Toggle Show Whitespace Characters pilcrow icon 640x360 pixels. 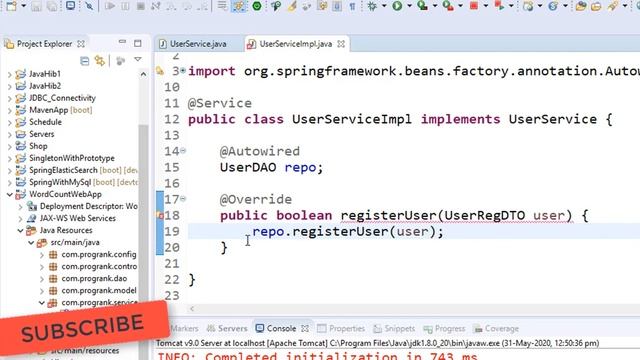click(x=352, y=6)
